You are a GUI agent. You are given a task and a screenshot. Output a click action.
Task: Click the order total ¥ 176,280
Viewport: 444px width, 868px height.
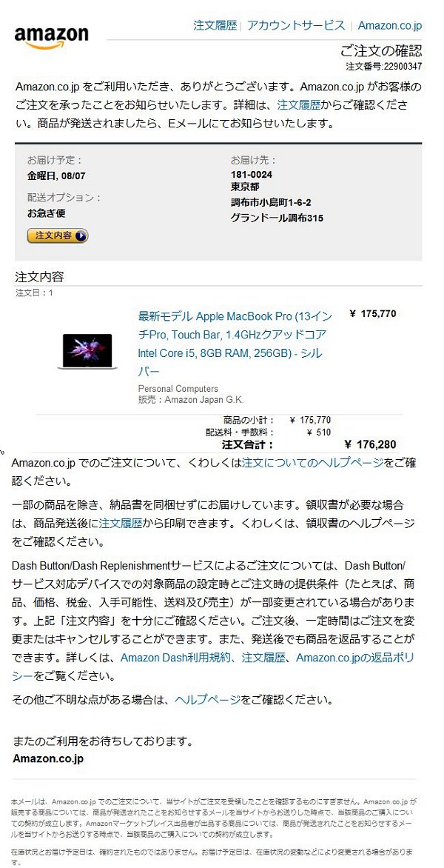click(x=370, y=444)
